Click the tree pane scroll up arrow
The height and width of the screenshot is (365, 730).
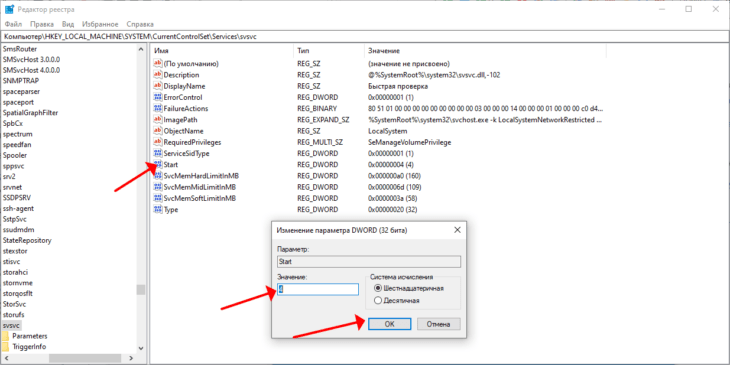(x=141, y=49)
